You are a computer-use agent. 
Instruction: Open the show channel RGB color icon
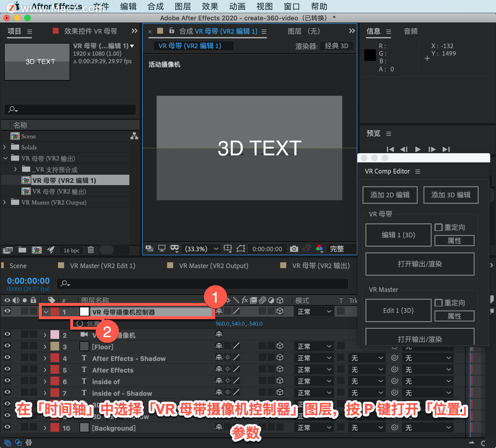point(319,249)
